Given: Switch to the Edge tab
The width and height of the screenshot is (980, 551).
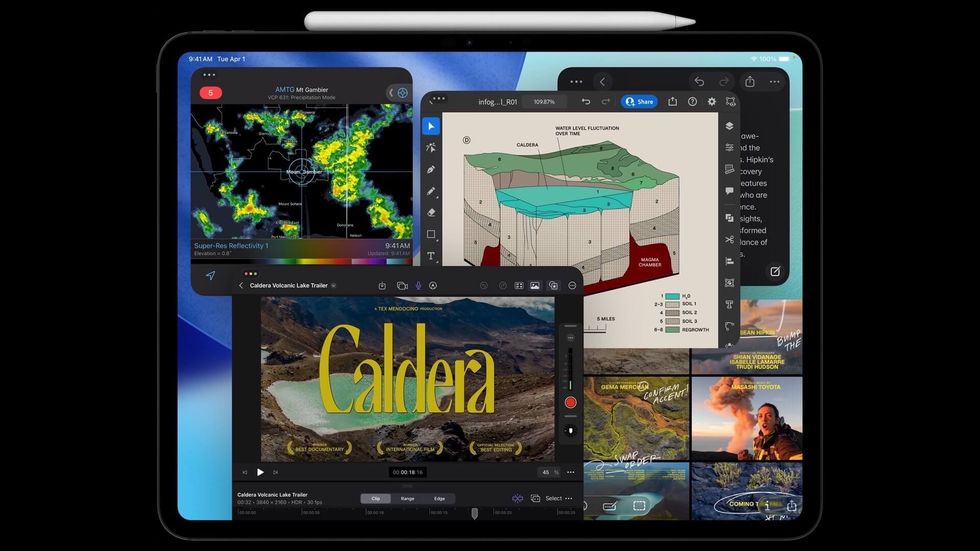Looking at the screenshot, I should tap(439, 498).
